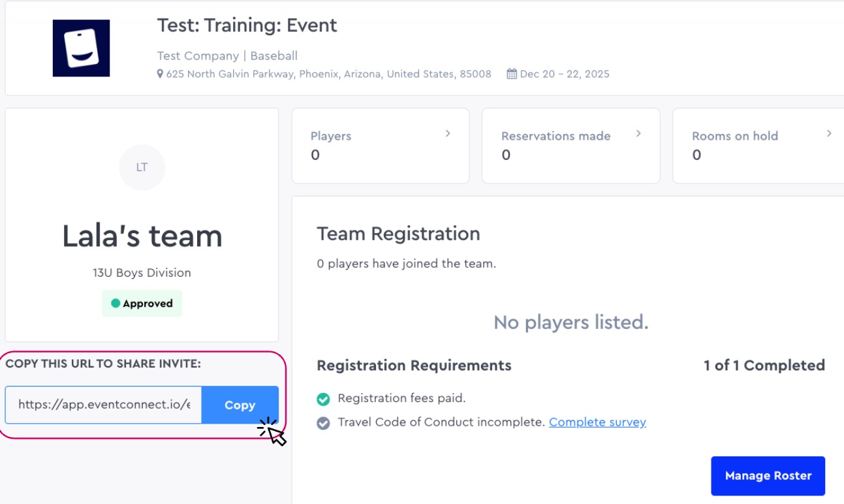Expand the Rooms on hold card chevron
Image resolution: width=844 pixels, height=504 pixels.
(829, 133)
